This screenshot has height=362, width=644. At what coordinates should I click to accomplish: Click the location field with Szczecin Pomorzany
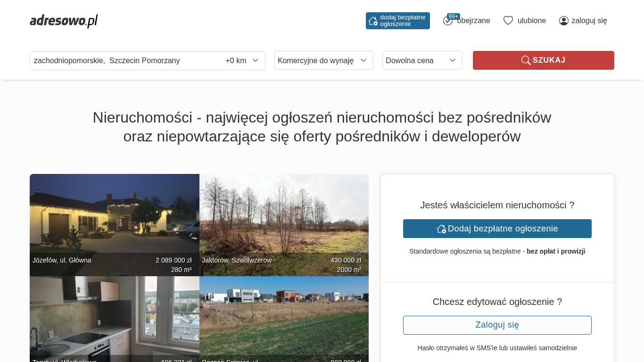click(x=125, y=61)
